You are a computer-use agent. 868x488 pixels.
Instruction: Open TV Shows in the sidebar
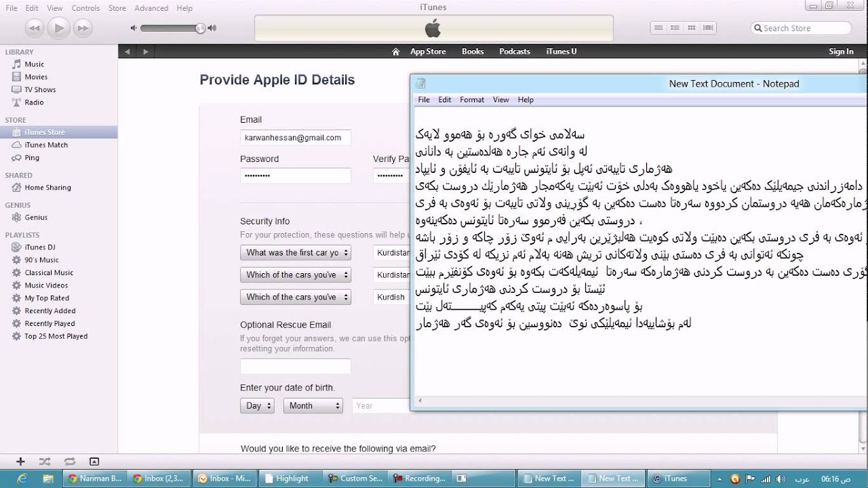click(40, 89)
